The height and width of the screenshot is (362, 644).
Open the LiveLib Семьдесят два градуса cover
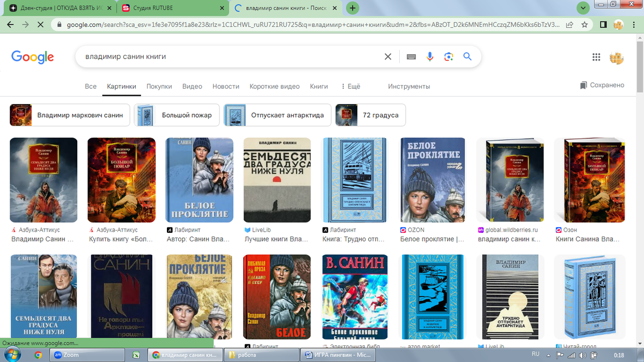click(x=277, y=180)
